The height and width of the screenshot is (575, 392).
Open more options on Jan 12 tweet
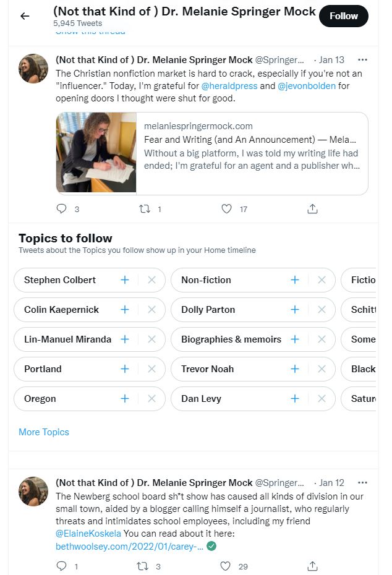pyautogui.click(x=362, y=483)
